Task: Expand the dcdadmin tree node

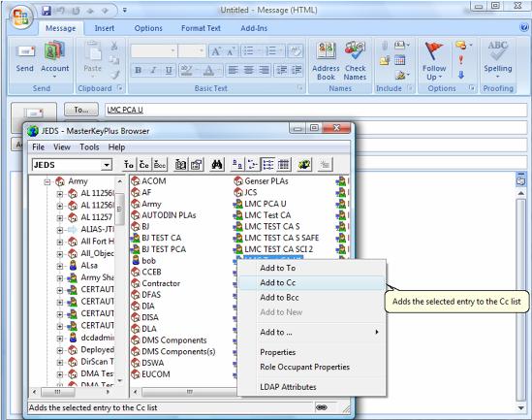Action: pyautogui.click(x=60, y=339)
